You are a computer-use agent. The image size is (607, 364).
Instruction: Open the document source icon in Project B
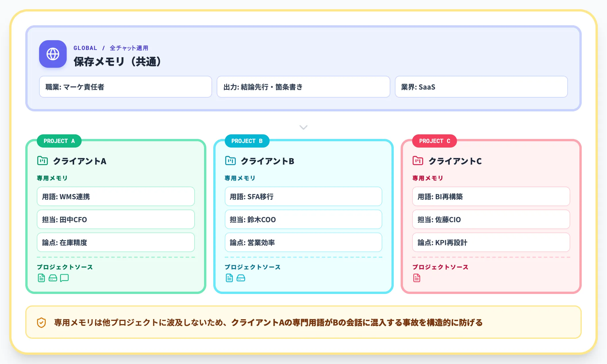(229, 278)
